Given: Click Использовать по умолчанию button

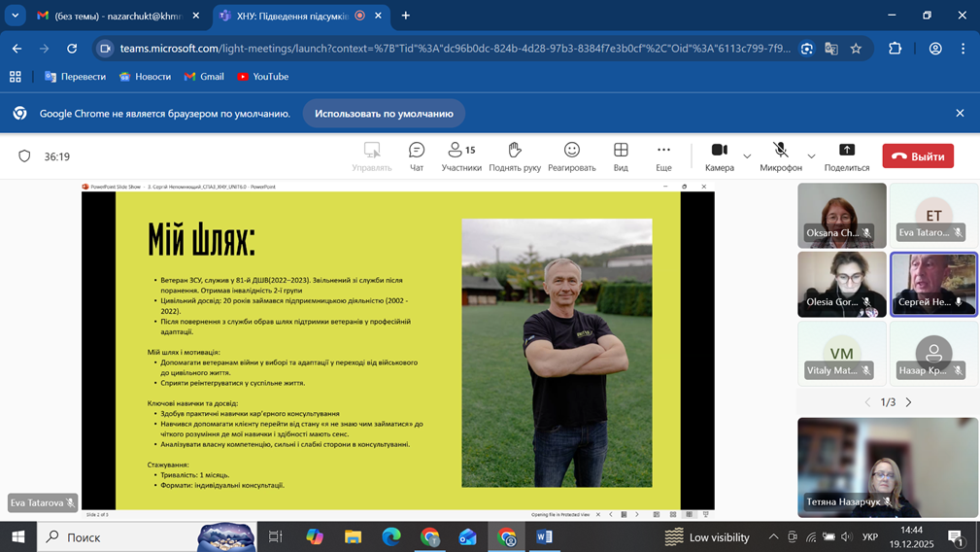Looking at the screenshot, I should click(x=384, y=114).
